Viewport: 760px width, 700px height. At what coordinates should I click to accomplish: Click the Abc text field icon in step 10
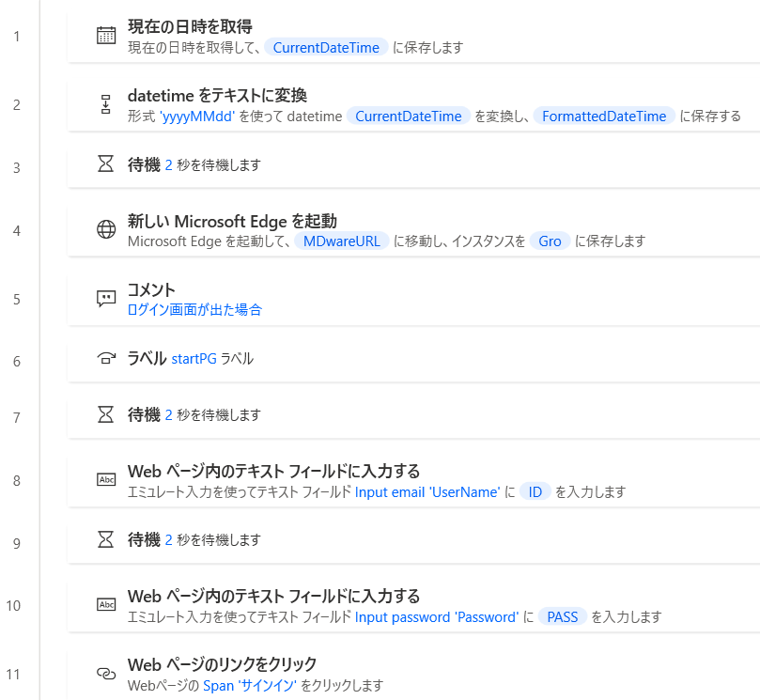point(106,604)
